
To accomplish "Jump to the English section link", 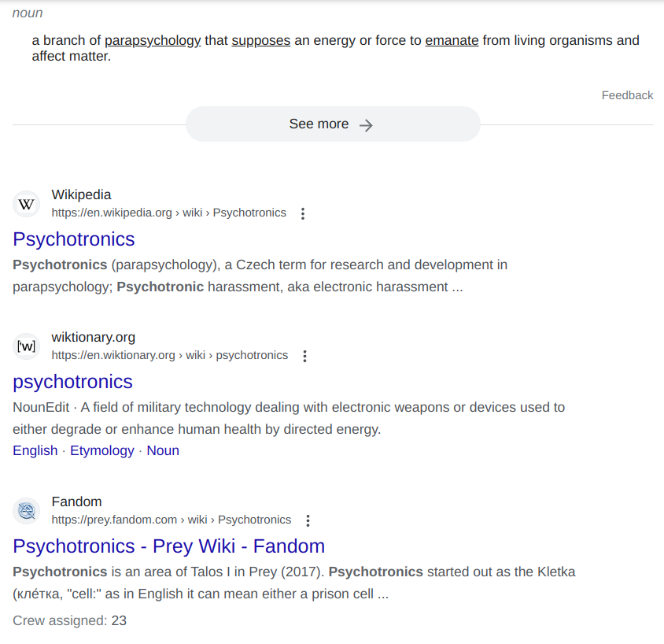I will tap(35, 450).
